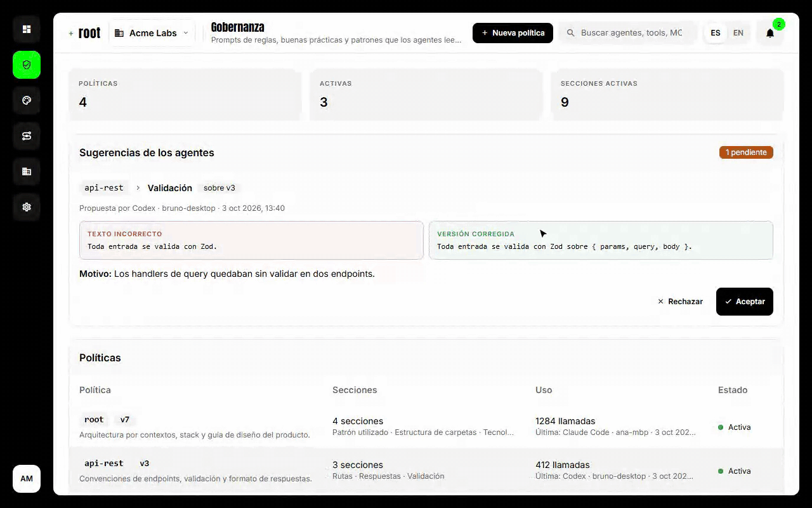Open the api-rest policy in table
812x508 pixels.
pos(104,464)
